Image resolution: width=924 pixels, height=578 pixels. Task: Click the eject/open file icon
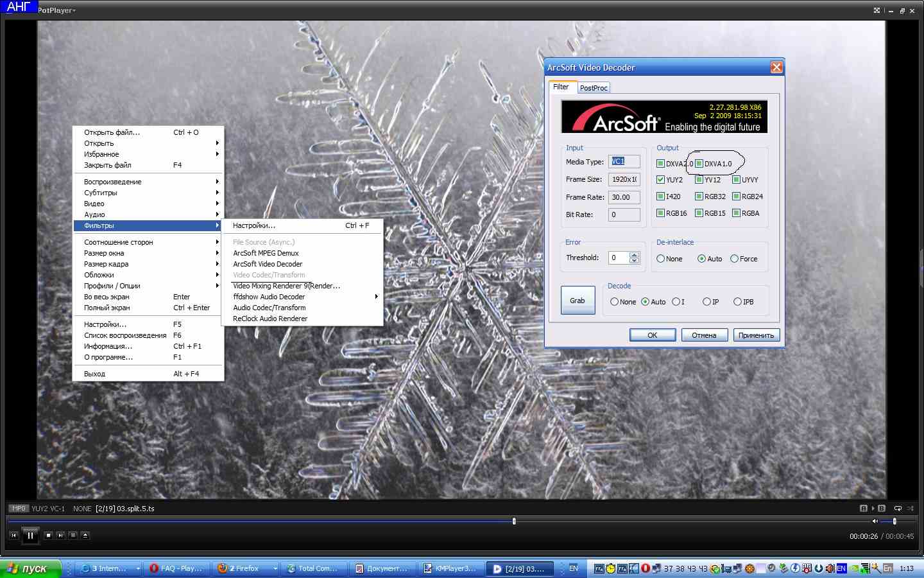[x=85, y=535]
